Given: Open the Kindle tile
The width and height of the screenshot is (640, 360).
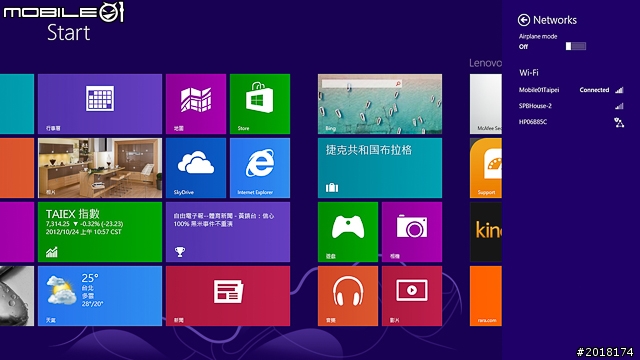Looking at the screenshot, I should (486, 232).
